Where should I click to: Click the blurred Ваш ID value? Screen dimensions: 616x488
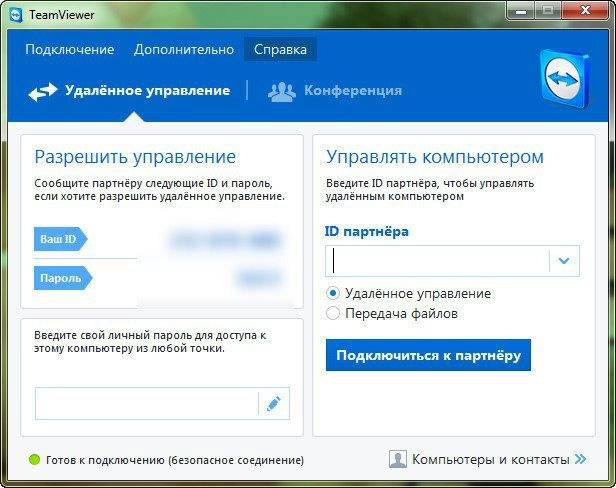point(225,239)
